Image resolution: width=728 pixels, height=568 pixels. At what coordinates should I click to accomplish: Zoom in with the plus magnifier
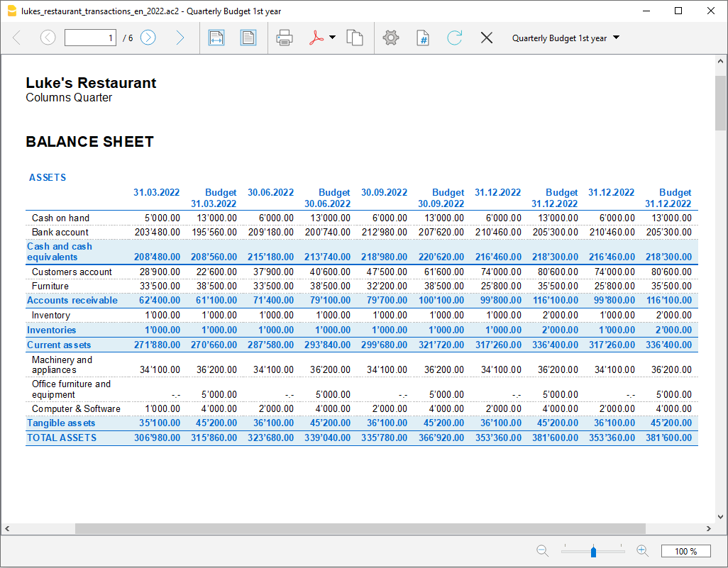[642, 550]
